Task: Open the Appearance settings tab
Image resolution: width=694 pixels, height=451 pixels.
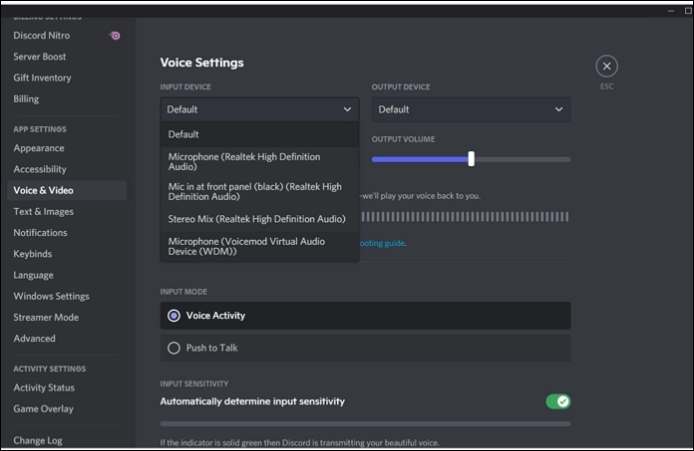Action: pos(39,148)
